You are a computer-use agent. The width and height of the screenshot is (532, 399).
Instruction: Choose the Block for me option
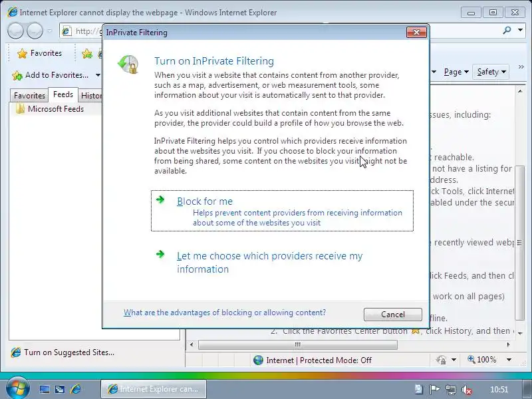click(x=282, y=211)
